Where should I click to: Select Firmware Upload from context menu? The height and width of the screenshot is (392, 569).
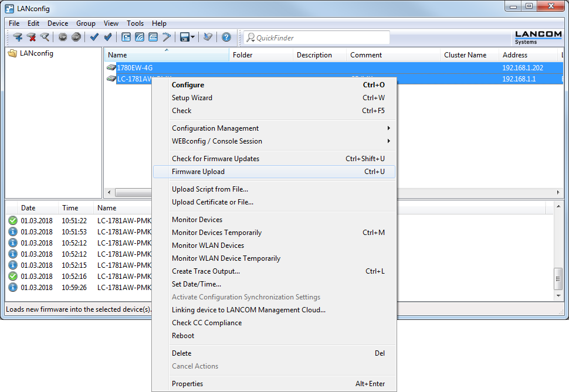coord(198,172)
